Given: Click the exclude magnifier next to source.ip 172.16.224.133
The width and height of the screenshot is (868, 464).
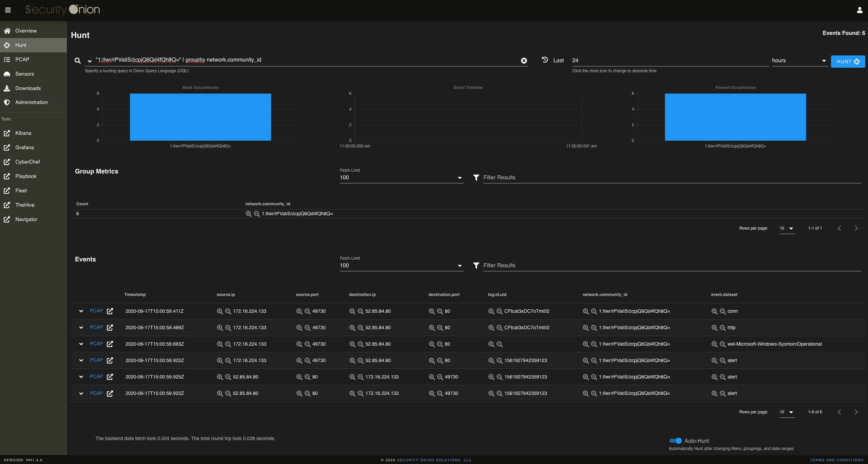Looking at the screenshot, I should pos(228,311).
